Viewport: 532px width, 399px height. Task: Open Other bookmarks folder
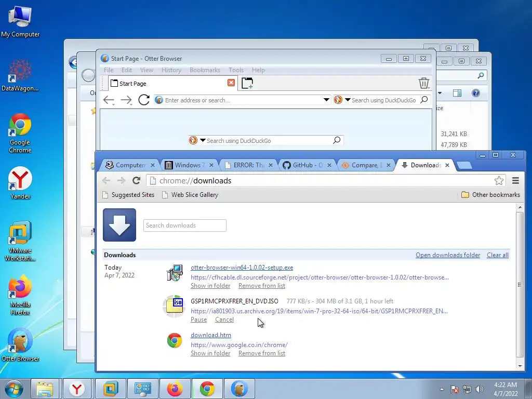tap(490, 195)
